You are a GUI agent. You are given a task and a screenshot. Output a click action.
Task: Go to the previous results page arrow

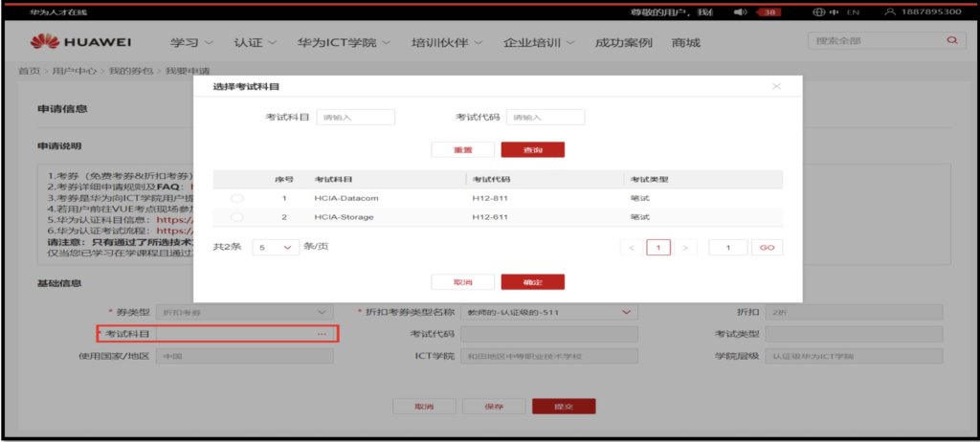(631, 248)
